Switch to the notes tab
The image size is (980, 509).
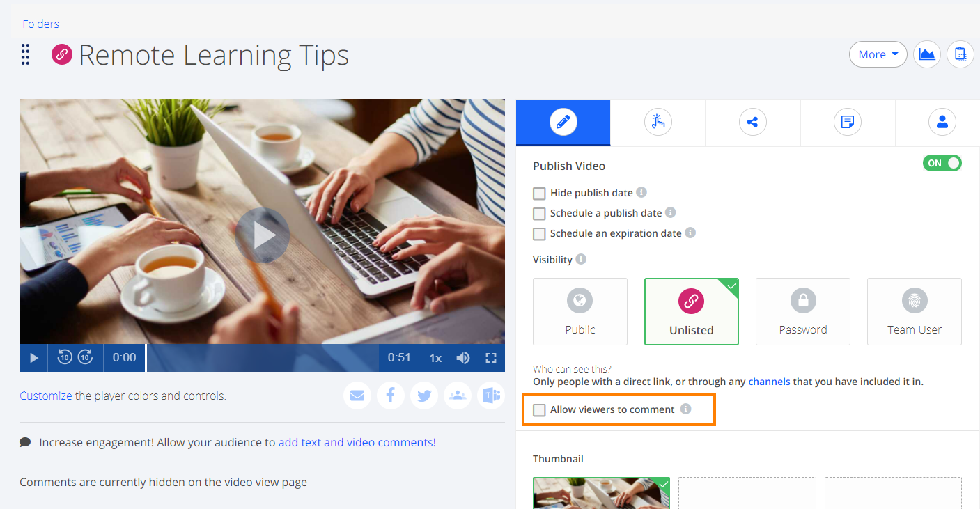[x=848, y=123]
